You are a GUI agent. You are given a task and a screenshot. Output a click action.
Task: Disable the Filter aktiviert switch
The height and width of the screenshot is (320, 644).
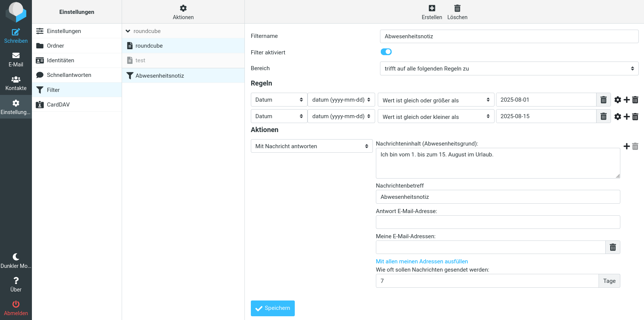pos(386,52)
